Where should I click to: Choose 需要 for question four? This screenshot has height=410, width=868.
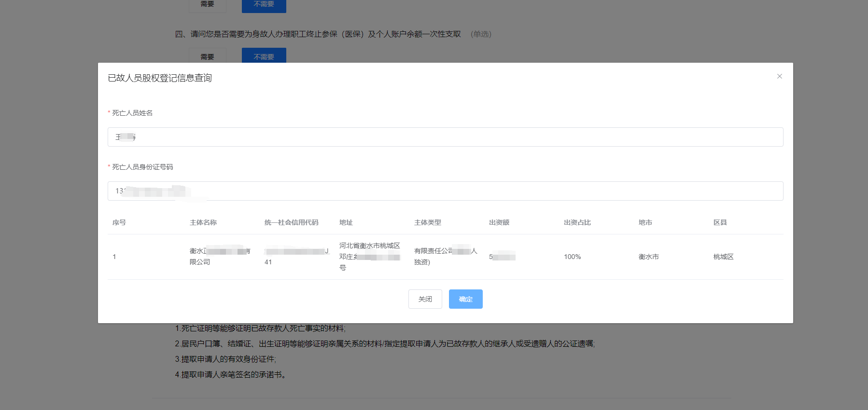click(208, 56)
